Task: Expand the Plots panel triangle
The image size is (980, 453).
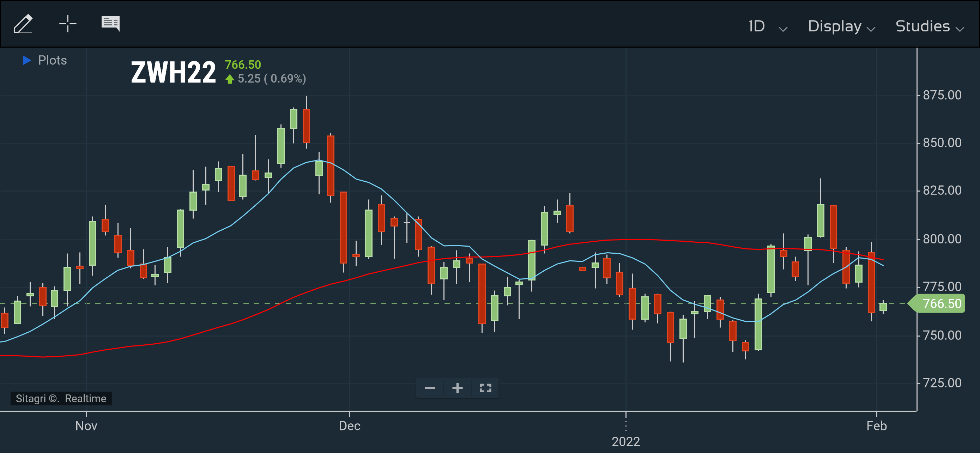Action: [x=26, y=60]
